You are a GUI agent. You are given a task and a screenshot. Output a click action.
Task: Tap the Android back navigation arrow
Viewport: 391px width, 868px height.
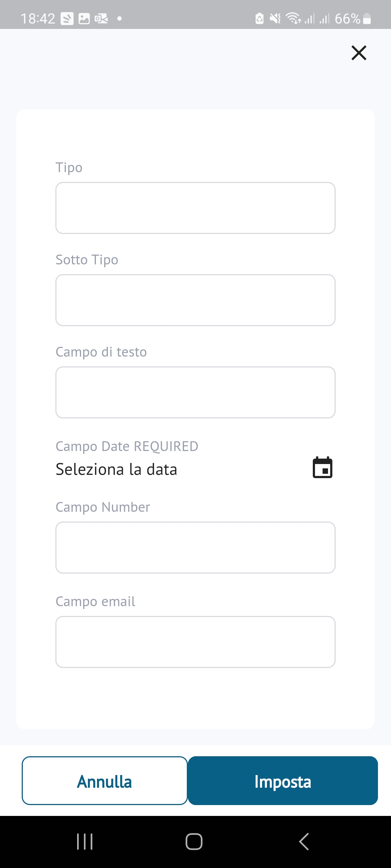[304, 841]
